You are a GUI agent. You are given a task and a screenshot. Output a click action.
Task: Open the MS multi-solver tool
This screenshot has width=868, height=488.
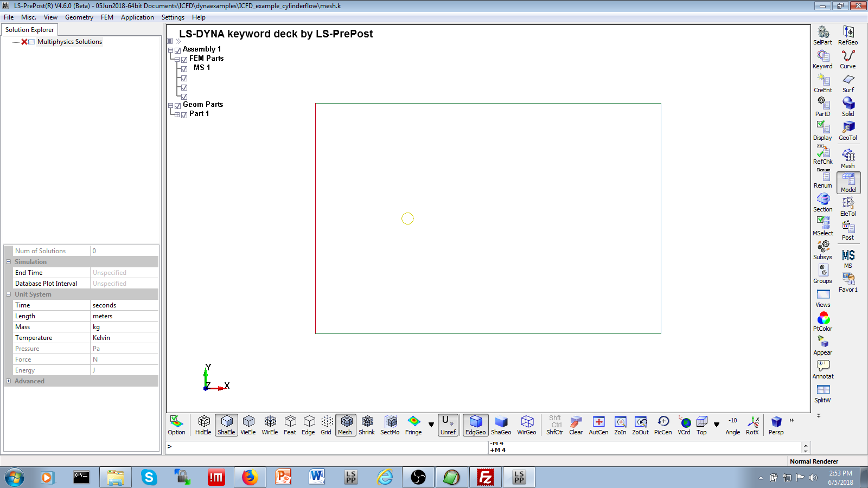[x=848, y=259]
